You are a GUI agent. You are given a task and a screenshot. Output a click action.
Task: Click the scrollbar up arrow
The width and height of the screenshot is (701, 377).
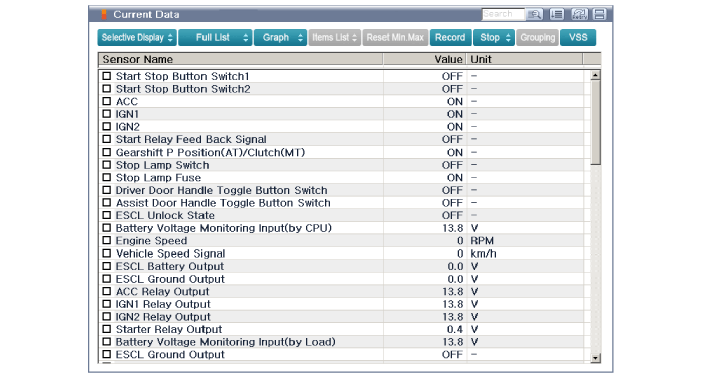(595, 75)
